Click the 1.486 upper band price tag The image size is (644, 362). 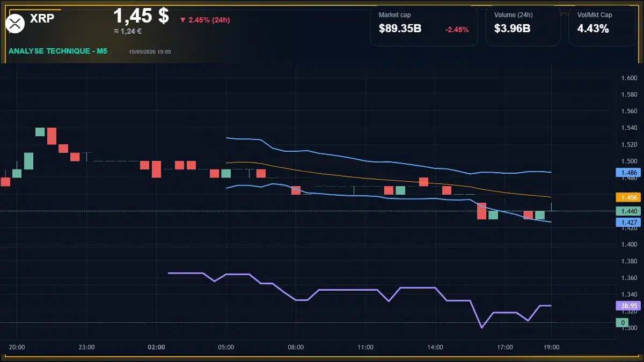628,173
